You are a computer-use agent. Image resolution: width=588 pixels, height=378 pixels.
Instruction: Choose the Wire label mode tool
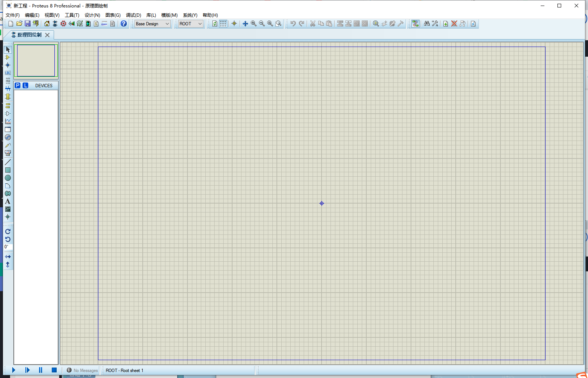(7, 73)
